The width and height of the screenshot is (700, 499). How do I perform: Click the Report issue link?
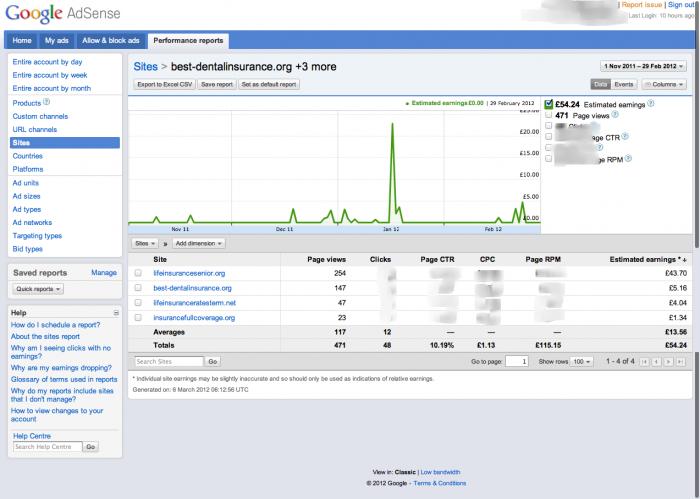[x=642, y=4]
